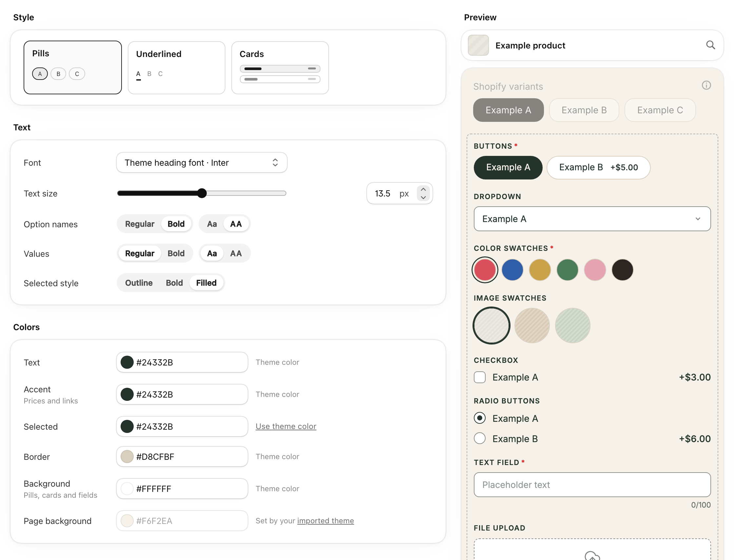The width and height of the screenshot is (734, 560).
Task: Pick the blue color swatch
Action: [512, 270]
